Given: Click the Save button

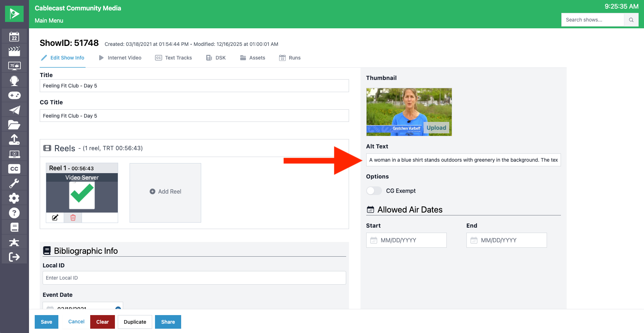Looking at the screenshot, I should [x=47, y=322].
